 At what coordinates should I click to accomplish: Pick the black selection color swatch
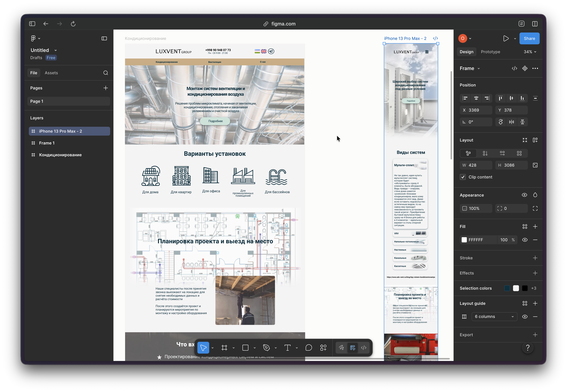[524, 288]
